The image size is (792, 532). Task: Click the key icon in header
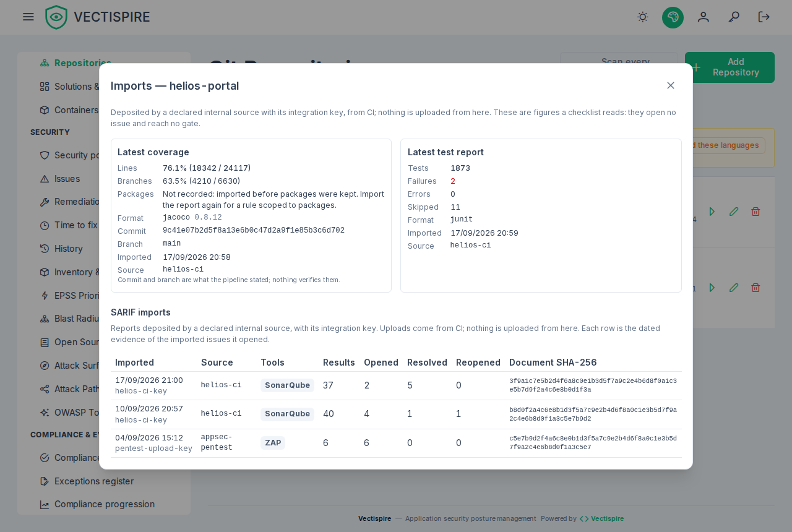point(734,17)
